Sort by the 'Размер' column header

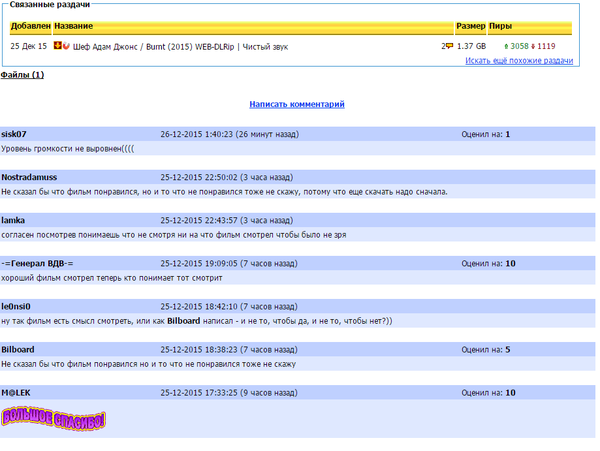click(x=470, y=26)
